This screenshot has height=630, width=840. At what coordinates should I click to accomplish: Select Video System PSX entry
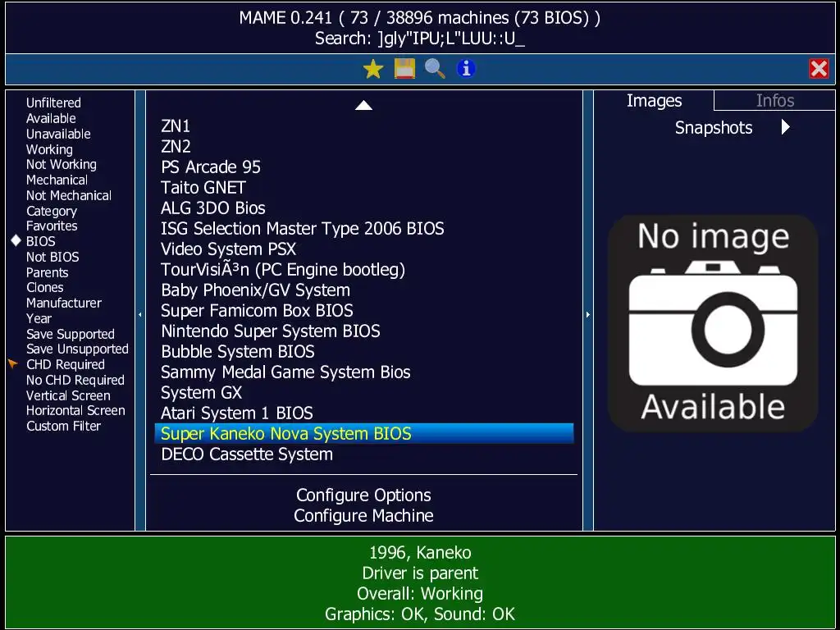pos(363,249)
